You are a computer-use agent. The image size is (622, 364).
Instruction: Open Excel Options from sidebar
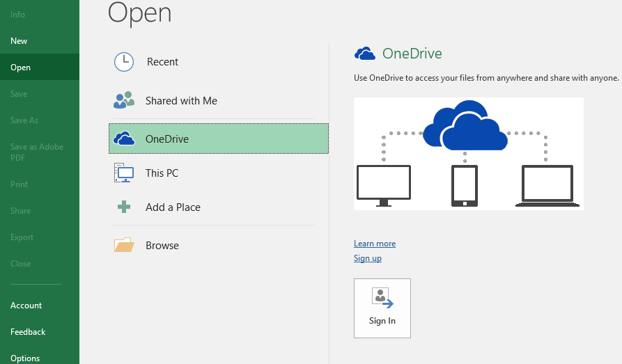25,358
